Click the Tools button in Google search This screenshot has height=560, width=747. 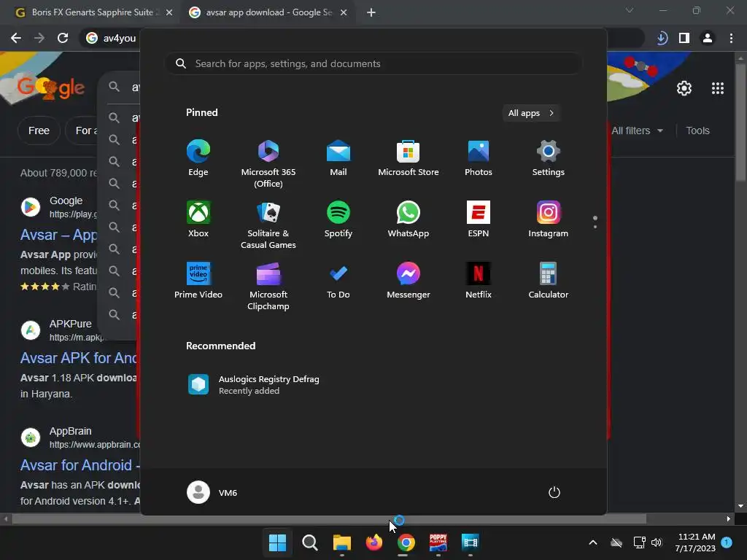pyautogui.click(x=697, y=131)
